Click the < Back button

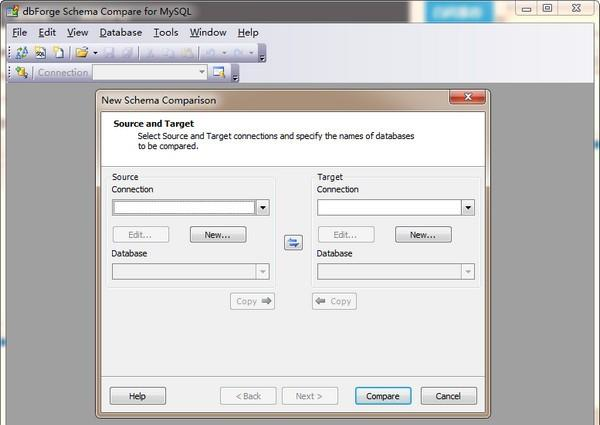(x=248, y=396)
